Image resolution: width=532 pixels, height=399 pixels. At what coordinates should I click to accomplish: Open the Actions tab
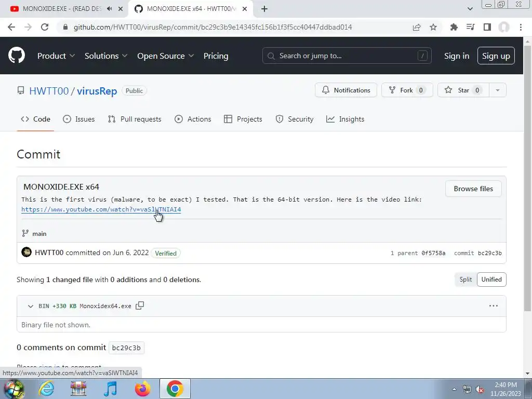(193, 119)
